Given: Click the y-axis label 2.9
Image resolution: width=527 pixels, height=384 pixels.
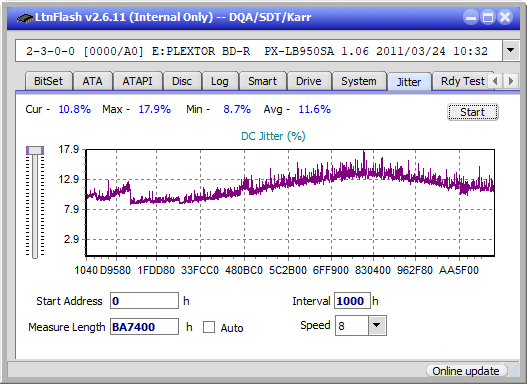Looking at the screenshot, I should (x=71, y=240).
